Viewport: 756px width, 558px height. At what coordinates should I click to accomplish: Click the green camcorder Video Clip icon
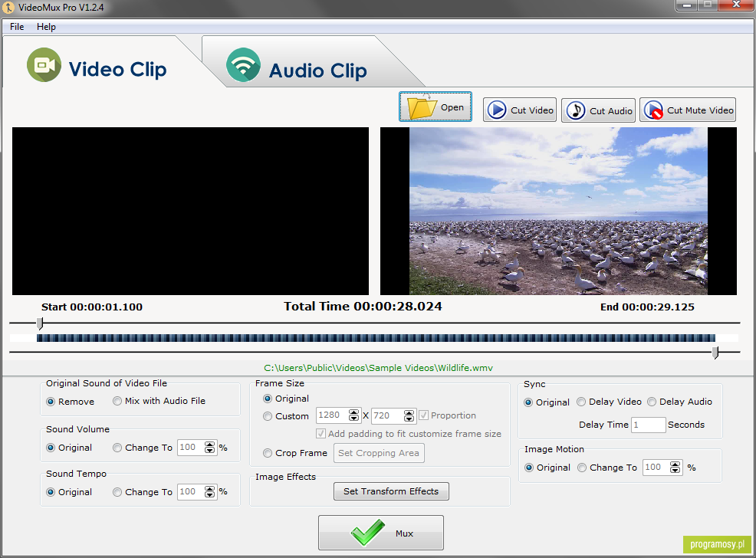pos(44,64)
